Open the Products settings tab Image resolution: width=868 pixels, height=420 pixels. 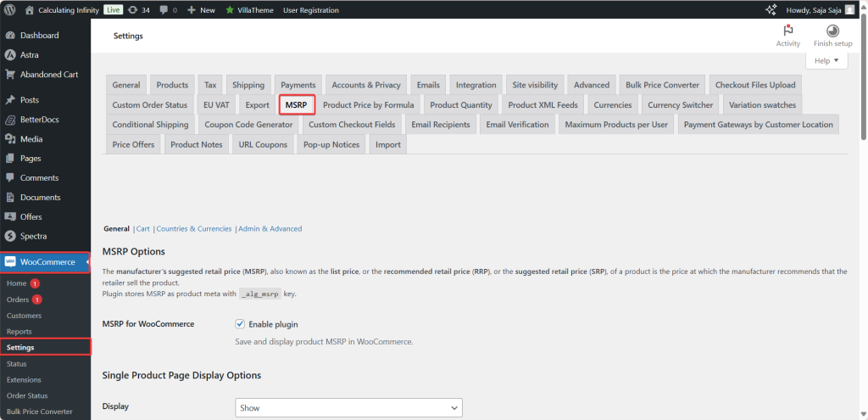tap(172, 85)
